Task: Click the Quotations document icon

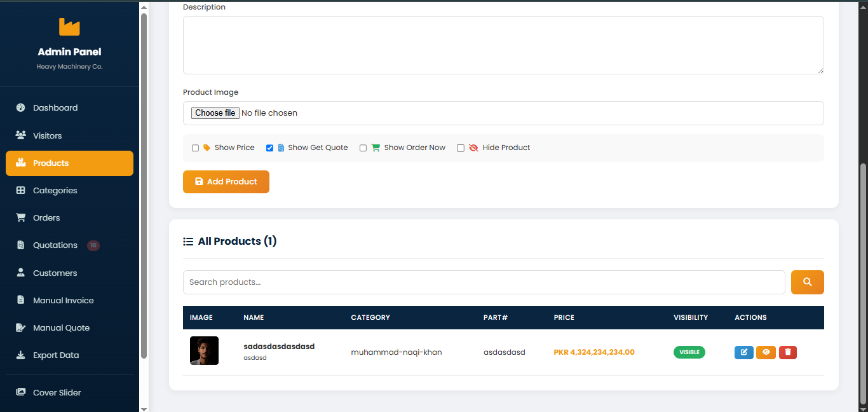Action: click(20, 245)
